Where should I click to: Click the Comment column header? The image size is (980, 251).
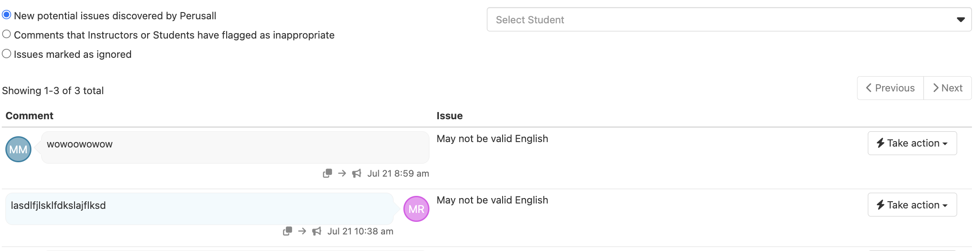coord(30,116)
